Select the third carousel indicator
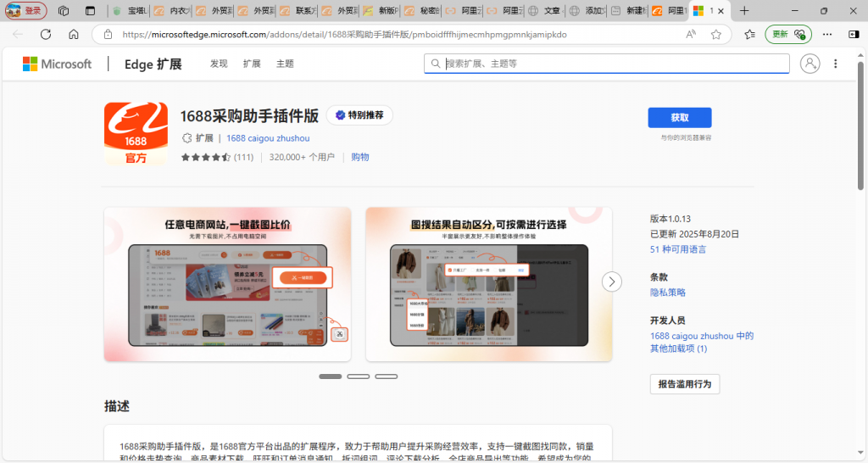Viewport: 868px width, 463px height. [x=387, y=377]
